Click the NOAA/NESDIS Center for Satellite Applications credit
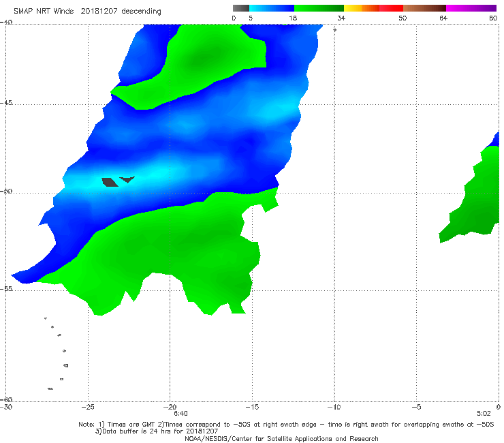 (x=281, y=438)
